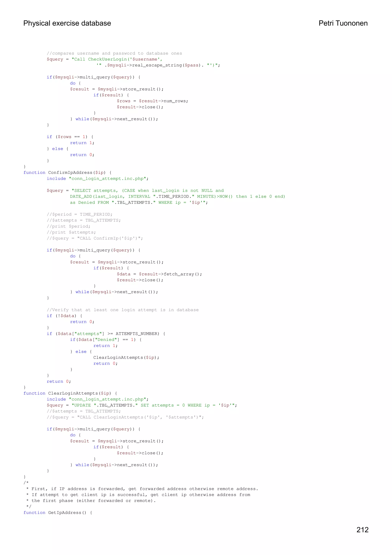392x555 pixels.
Task: Click the 'function ClearLoginAttempts($ip) {' declaration
Action: (70, 393)
